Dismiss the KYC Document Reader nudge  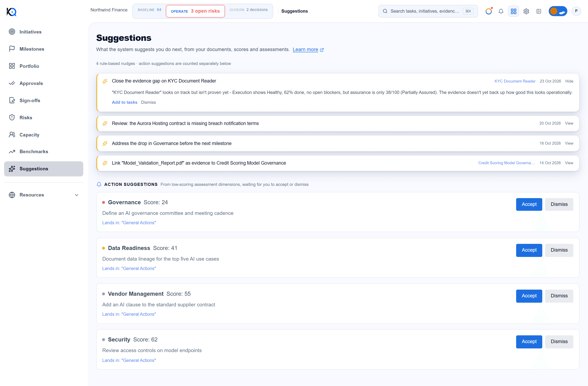pyautogui.click(x=148, y=102)
